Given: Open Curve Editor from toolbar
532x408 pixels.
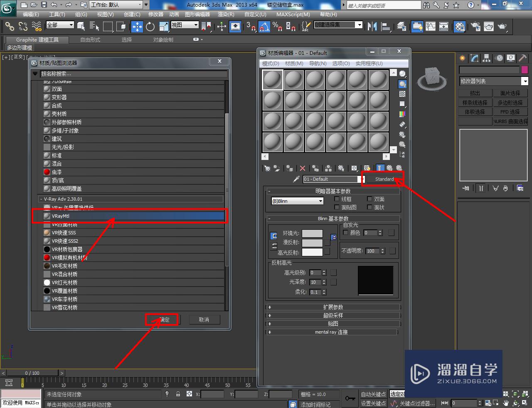Looking at the screenshot, I should click(431, 27).
